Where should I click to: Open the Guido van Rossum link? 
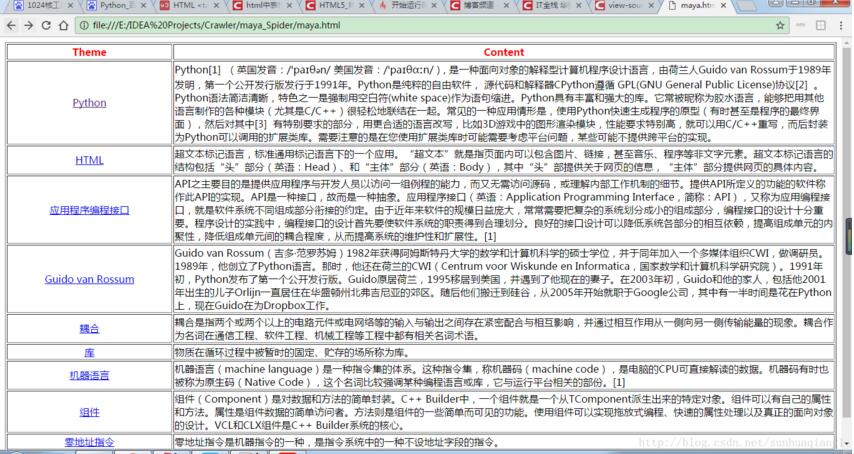click(89, 279)
